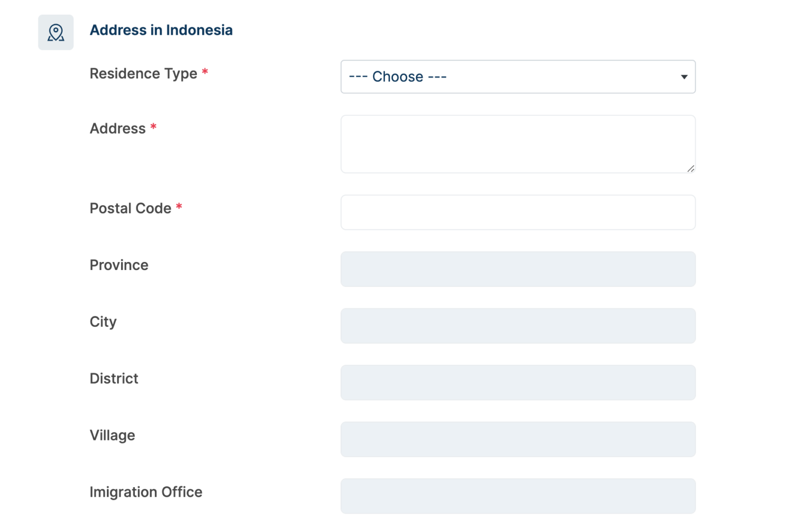Click the disabled City field
The height and width of the screenshot is (532, 809).
pyautogui.click(x=518, y=325)
